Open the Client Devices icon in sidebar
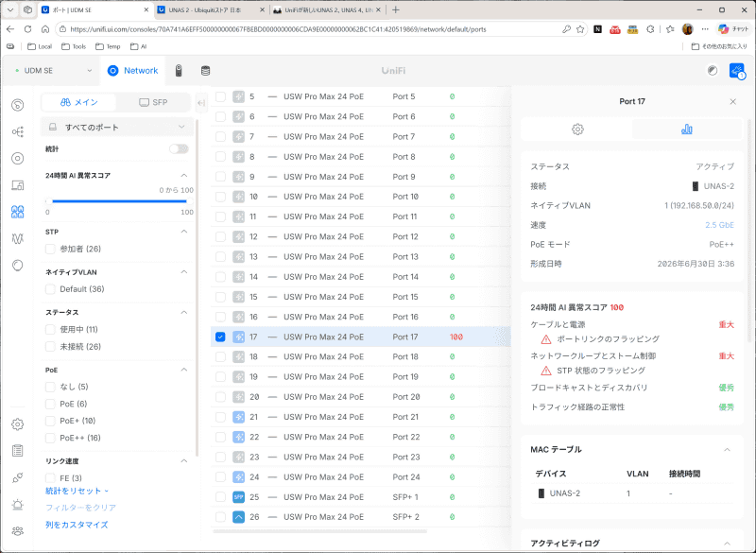Image resolution: width=756 pixels, height=553 pixels. point(18,185)
